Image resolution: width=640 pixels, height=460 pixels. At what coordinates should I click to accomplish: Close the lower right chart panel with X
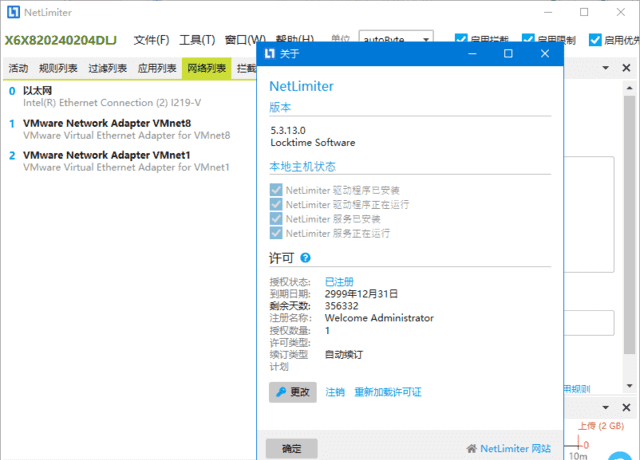(626, 407)
